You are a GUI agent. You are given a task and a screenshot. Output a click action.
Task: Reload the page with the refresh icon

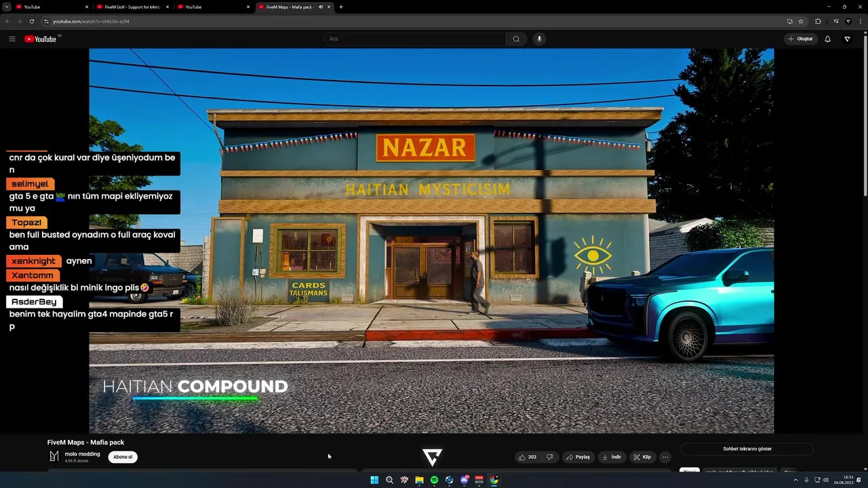(31, 21)
